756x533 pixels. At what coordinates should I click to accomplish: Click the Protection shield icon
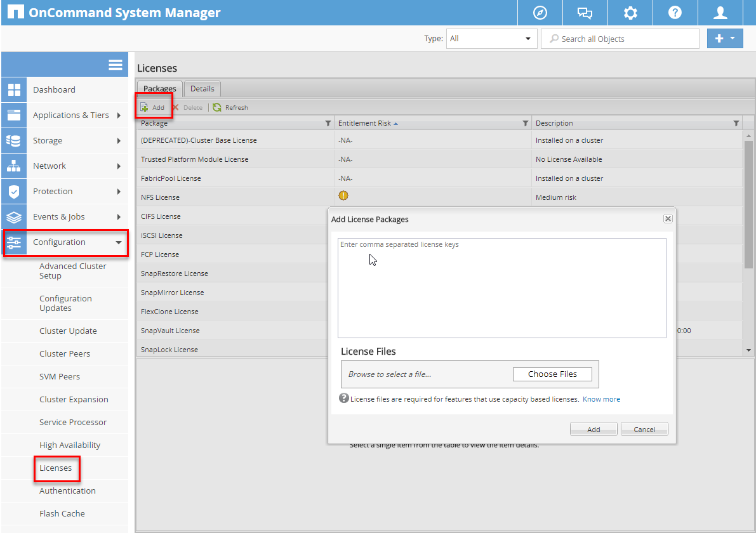coord(14,191)
